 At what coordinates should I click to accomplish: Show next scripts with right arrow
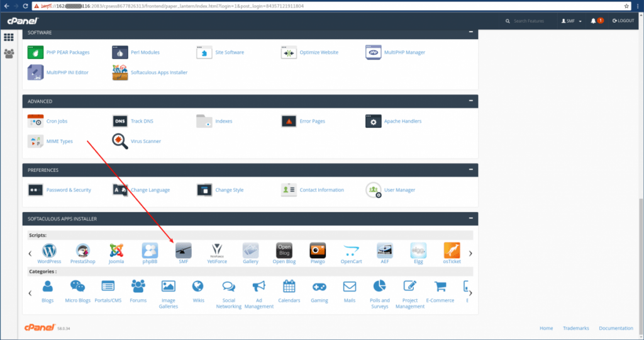click(x=470, y=254)
